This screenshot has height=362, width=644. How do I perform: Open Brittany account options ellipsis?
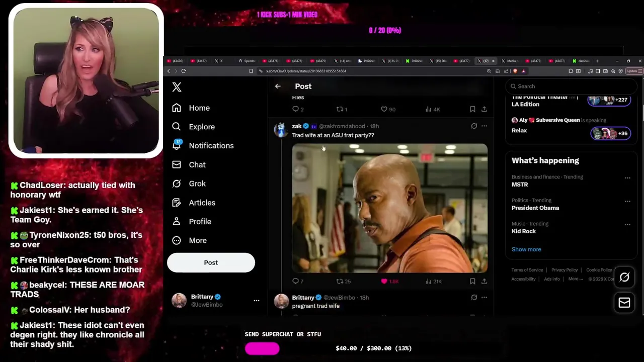[x=257, y=301]
